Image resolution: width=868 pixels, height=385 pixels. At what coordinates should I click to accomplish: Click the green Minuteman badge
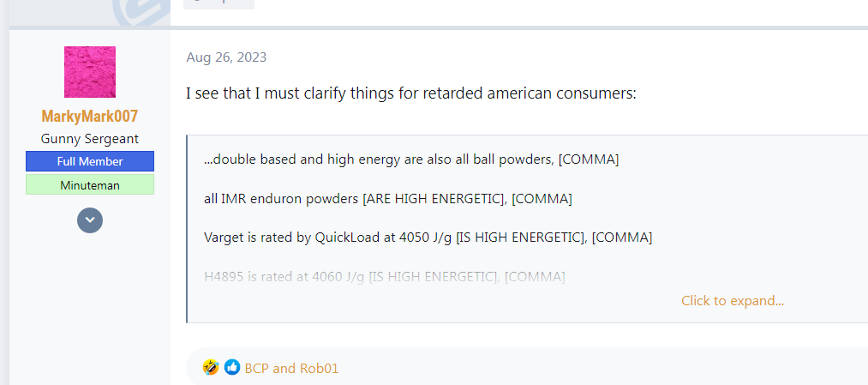90,185
